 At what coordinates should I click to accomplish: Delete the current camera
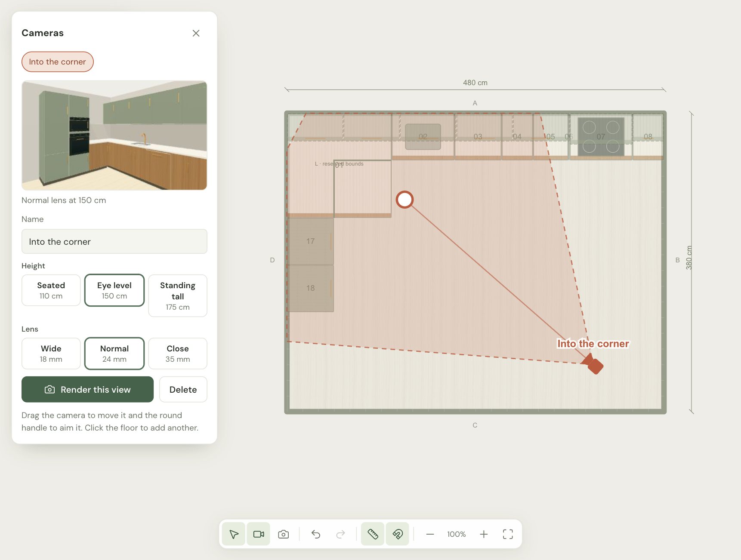(x=183, y=390)
